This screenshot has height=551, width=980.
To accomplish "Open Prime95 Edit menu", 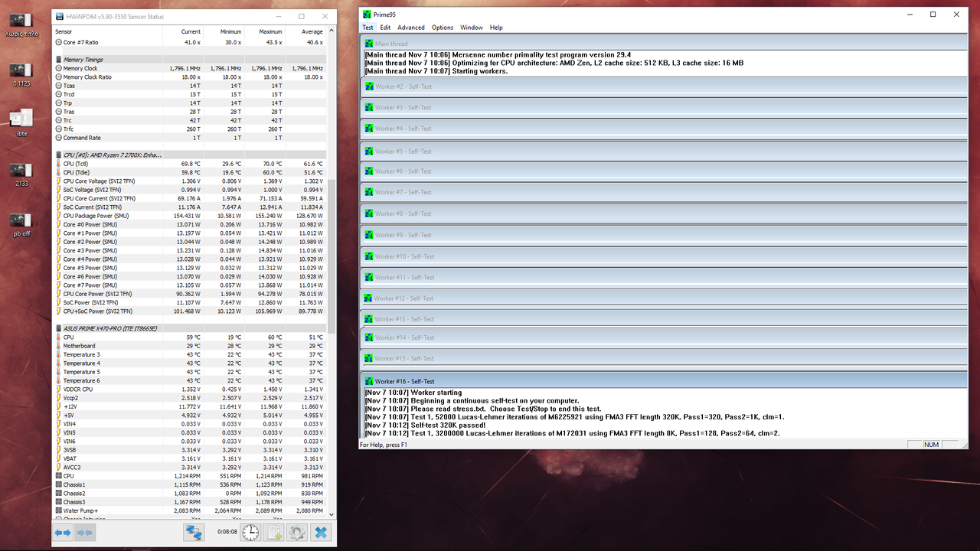I will [385, 28].
